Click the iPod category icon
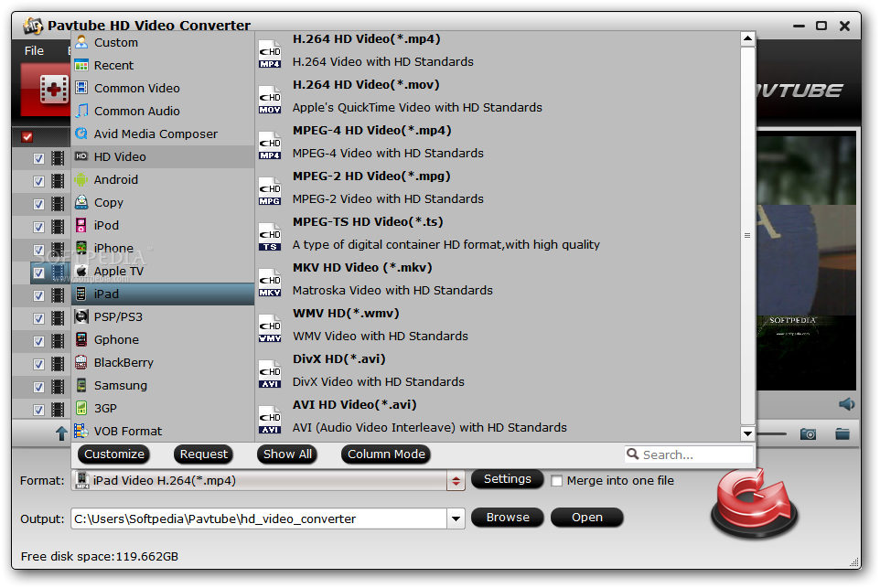This screenshot has width=880, height=588. pos(81,225)
